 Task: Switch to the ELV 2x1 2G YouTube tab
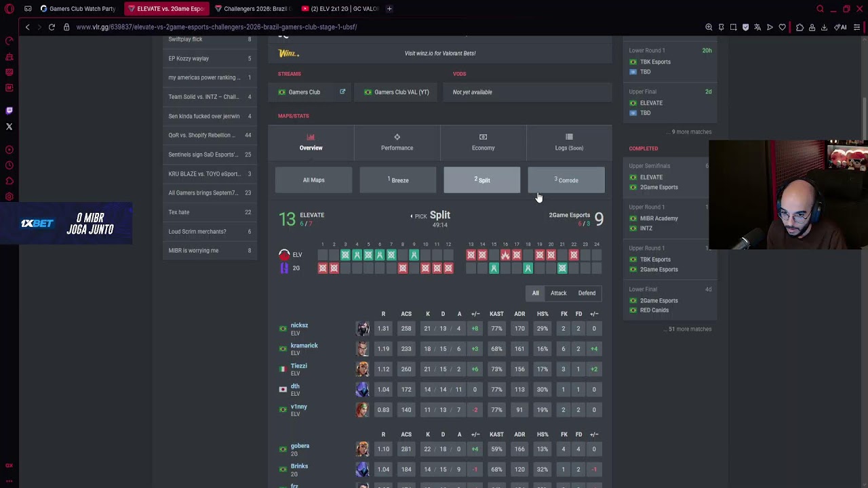340,9
